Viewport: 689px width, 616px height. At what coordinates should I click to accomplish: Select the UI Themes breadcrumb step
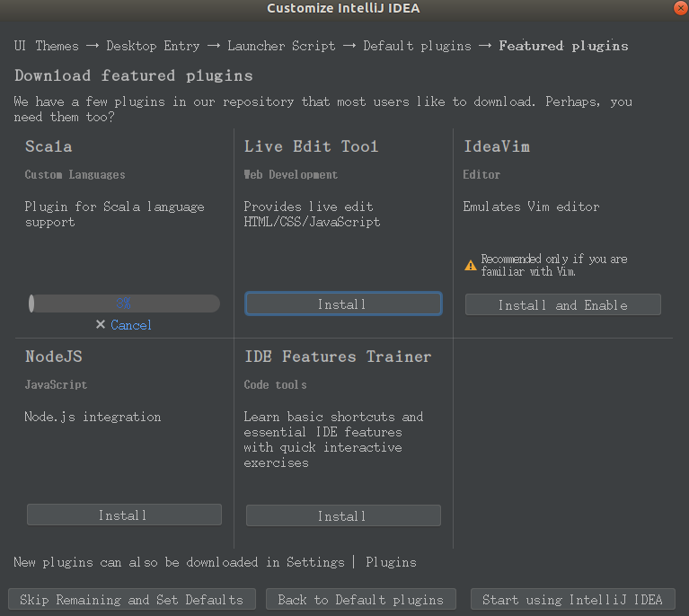coord(46,46)
